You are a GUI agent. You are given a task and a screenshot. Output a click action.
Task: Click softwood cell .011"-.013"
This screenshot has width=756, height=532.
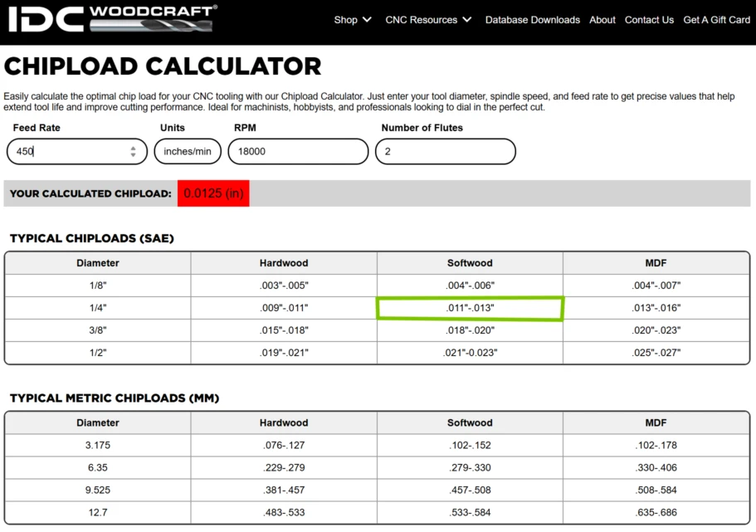(470, 308)
